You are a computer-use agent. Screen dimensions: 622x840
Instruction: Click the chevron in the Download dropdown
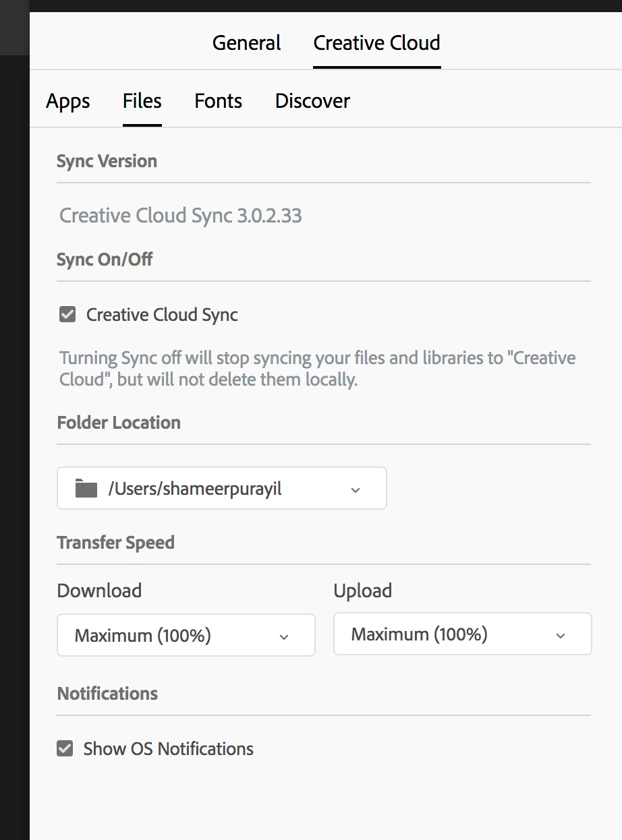[284, 637]
